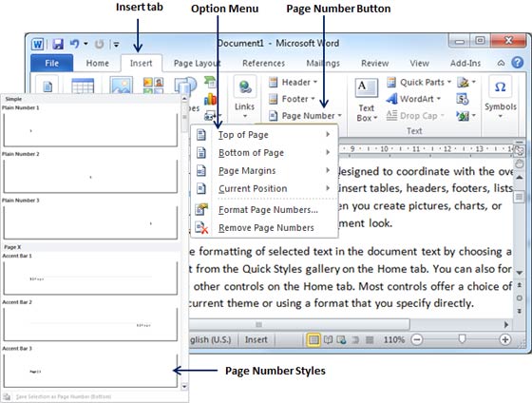Select the Plain Number 2 style thumbnail
532x403 pixels.
90,176
